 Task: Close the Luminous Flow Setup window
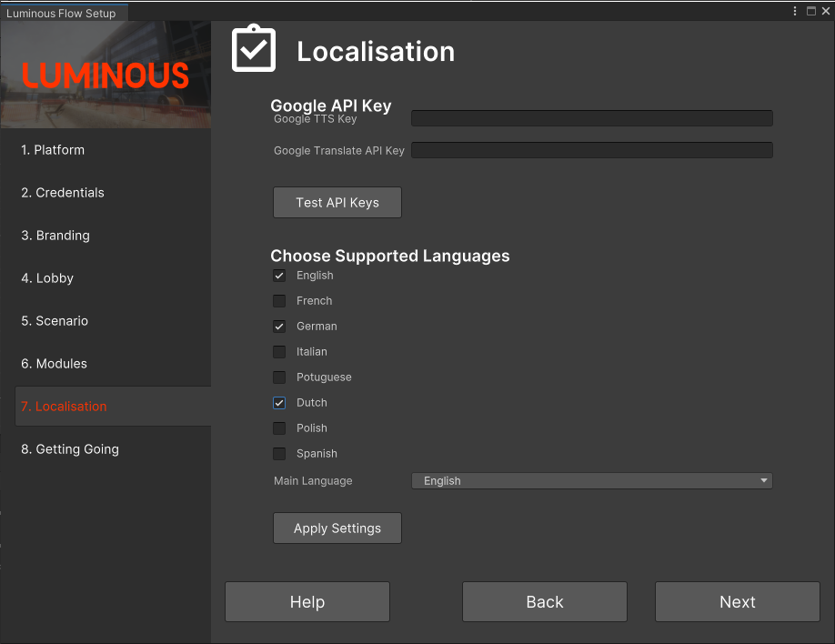824,12
